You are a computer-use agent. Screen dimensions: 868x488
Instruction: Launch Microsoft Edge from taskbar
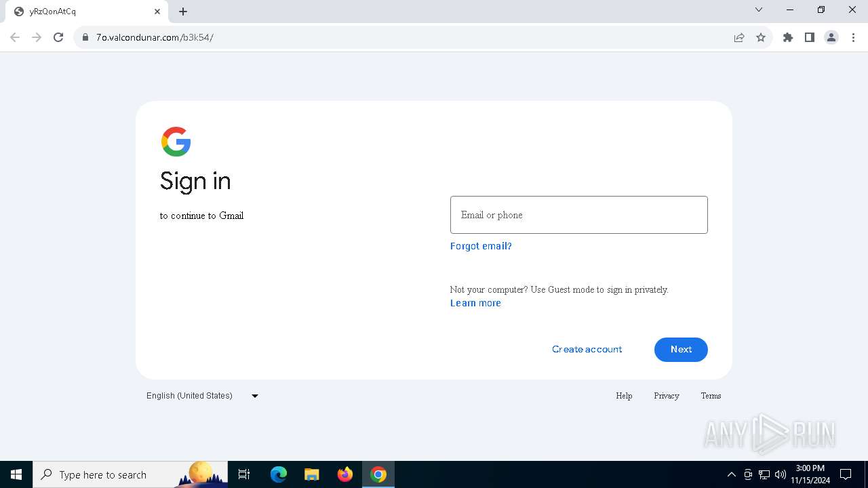279,474
